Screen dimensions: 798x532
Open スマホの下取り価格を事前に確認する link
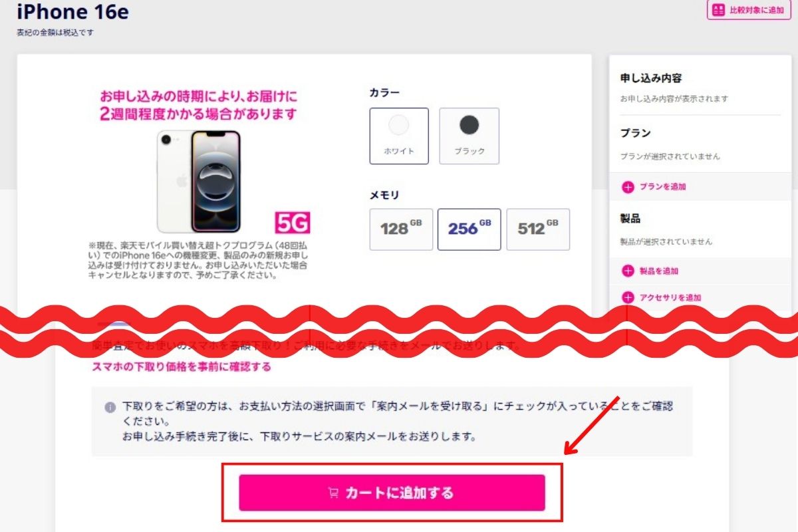181,366
